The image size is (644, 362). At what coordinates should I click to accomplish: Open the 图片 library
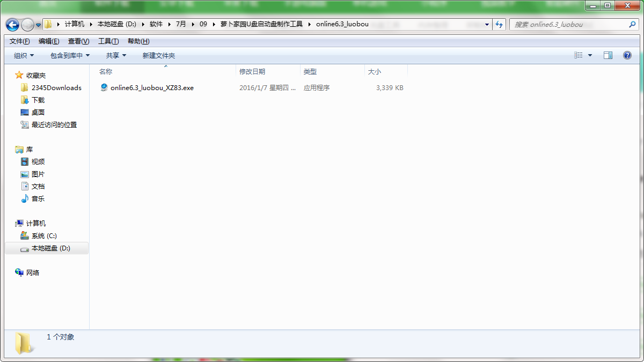(38, 174)
